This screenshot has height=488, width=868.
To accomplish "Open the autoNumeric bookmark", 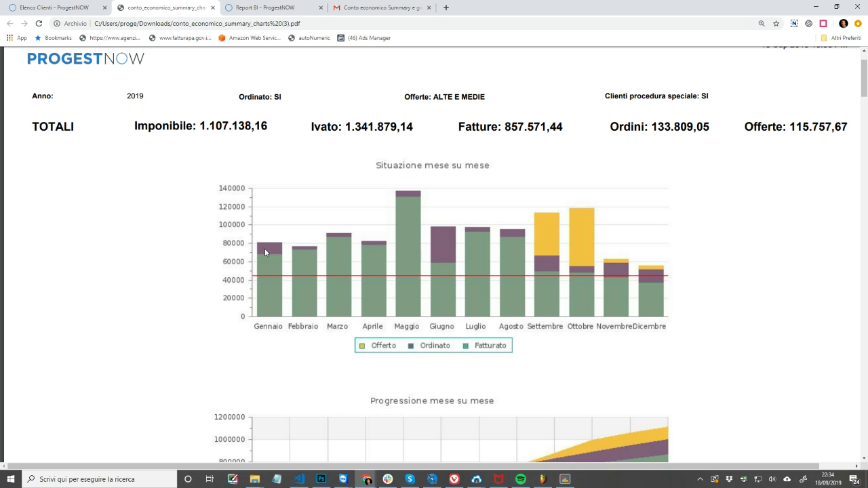I will [309, 38].
